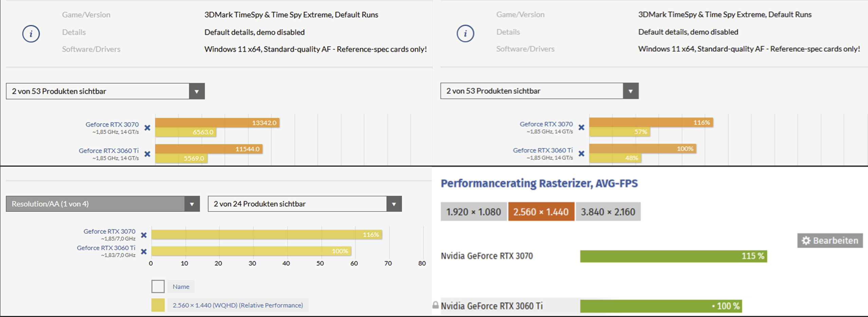Click the green 100 % bar for Nvidia GeForce RTX 3060 Ti

661,306
